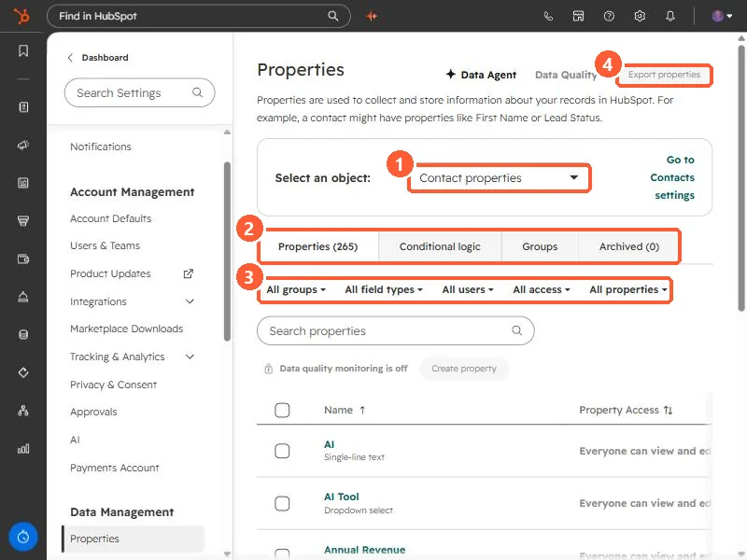Open the Content icon in left rail
The width and height of the screenshot is (747, 560).
22,183
